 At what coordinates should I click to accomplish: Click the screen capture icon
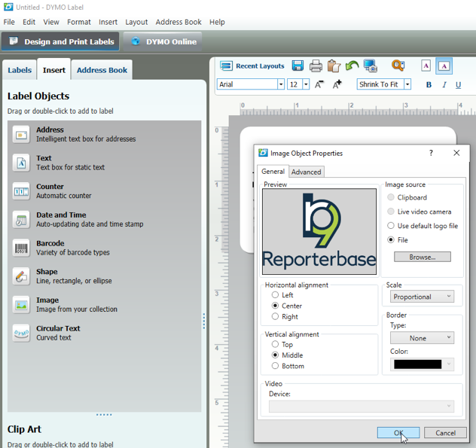point(370,66)
